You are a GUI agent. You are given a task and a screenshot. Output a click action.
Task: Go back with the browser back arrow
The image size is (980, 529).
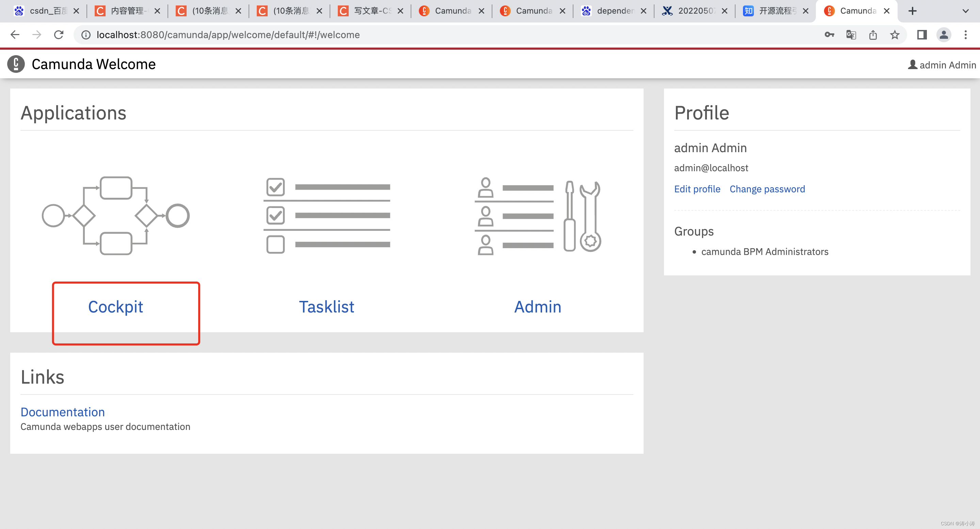click(x=15, y=35)
